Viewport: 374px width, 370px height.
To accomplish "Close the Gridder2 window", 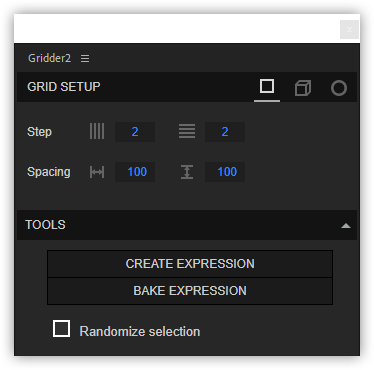I will 349,29.
